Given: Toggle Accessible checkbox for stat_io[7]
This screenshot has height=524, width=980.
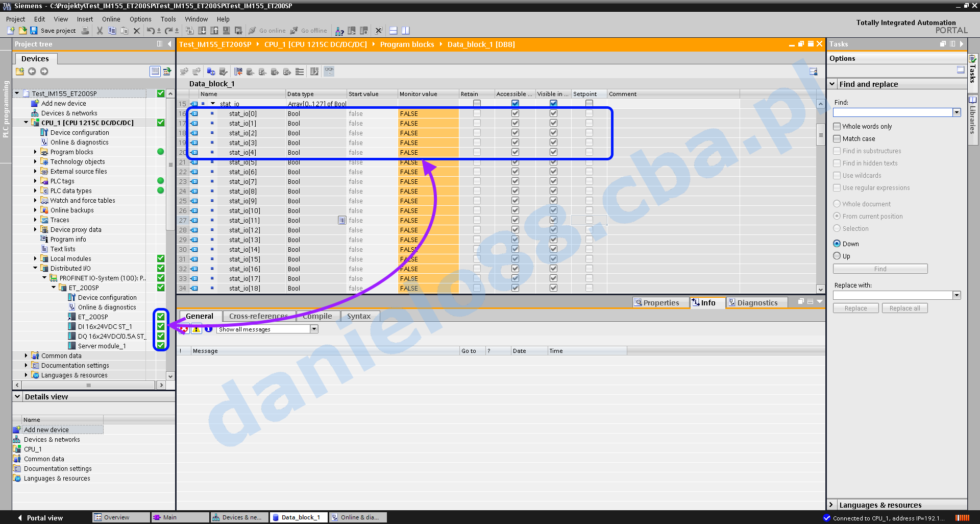Looking at the screenshot, I should [515, 181].
